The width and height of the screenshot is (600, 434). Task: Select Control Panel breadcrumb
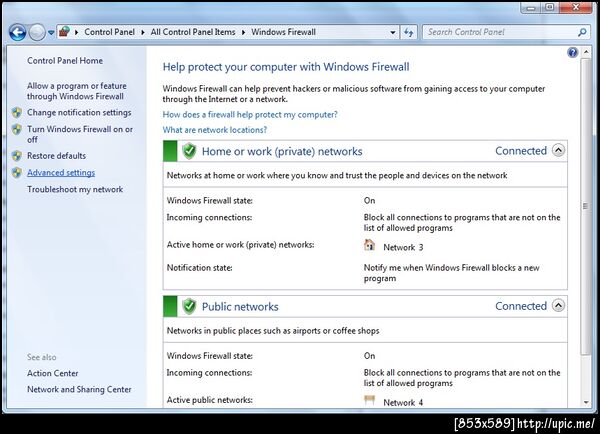(109, 32)
